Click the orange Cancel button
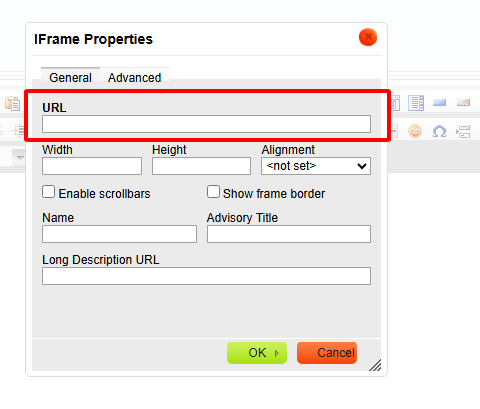 [327, 353]
